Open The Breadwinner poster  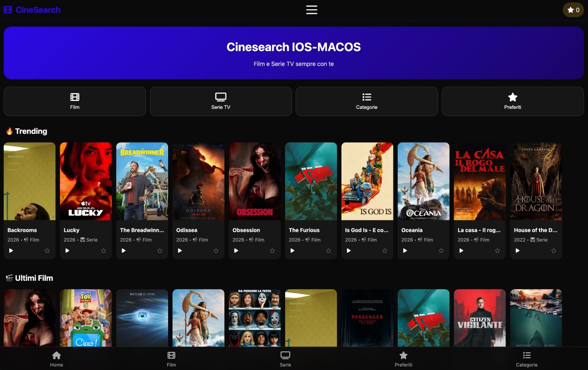tap(142, 181)
